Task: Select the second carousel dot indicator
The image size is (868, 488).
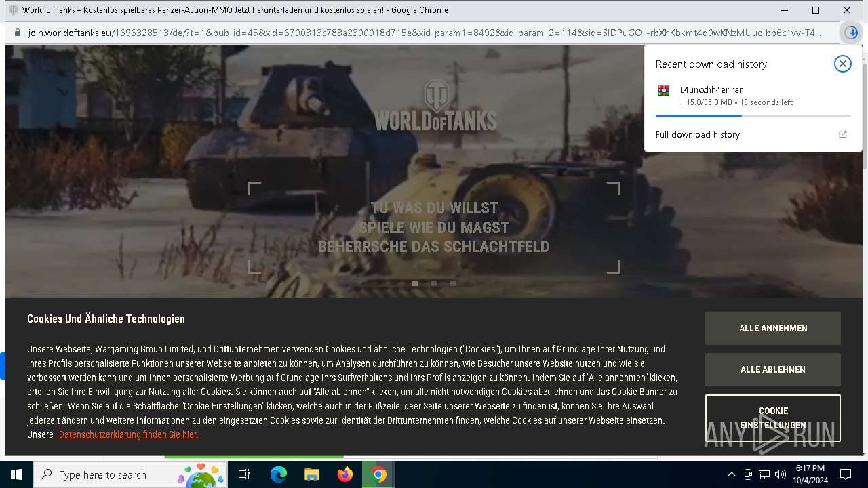Action: point(434,283)
